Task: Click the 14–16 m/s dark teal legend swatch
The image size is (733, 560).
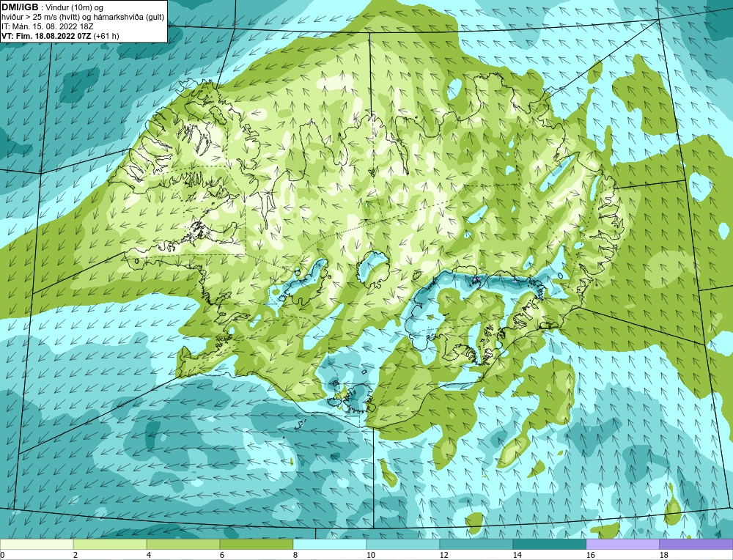Action: click(x=549, y=545)
